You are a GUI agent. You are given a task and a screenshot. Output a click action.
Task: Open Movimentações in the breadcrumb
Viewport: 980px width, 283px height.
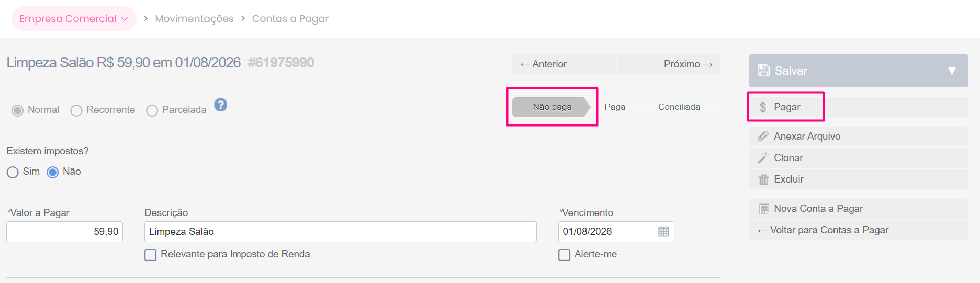(194, 19)
